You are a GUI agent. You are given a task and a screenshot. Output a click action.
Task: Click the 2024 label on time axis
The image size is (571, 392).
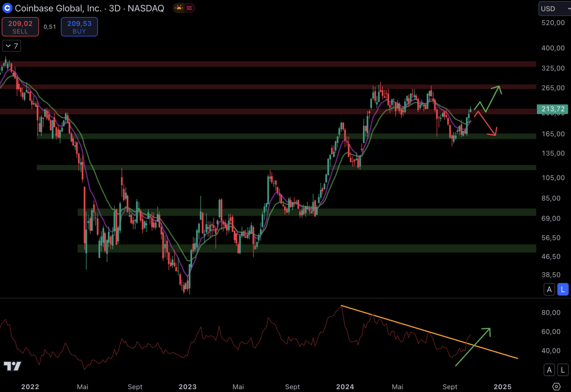click(345, 387)
